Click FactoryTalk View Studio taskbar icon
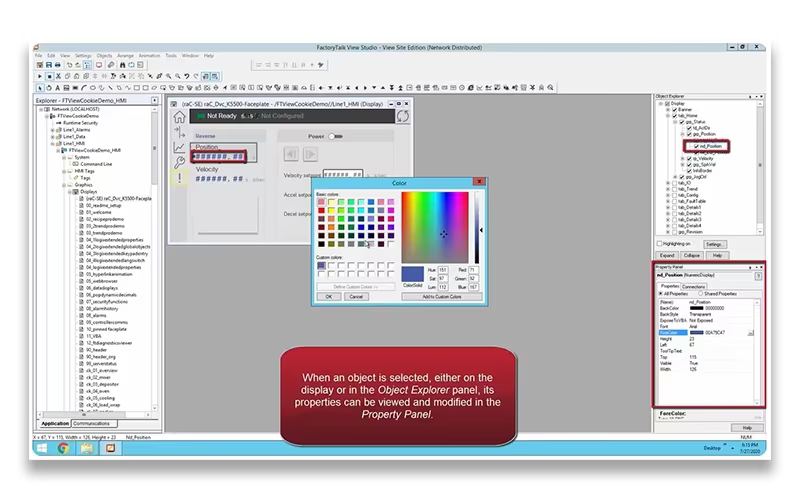The width and height of the screenshot is (800, 500). (x=110, y=448)
